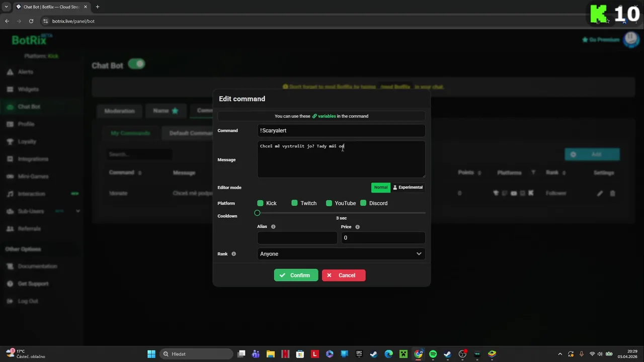
Task: Click the Alias info icon
Action: [273, 227]
